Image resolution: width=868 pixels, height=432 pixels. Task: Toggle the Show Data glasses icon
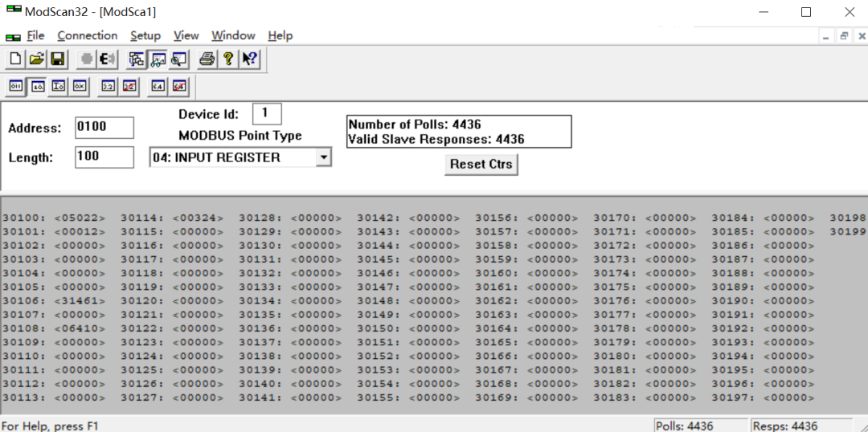tap(158, 59)
